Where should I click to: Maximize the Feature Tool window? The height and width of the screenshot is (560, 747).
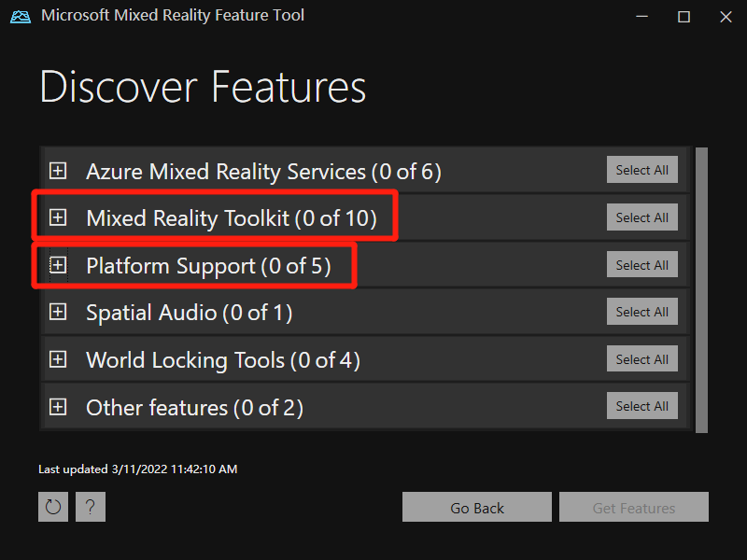684,17
